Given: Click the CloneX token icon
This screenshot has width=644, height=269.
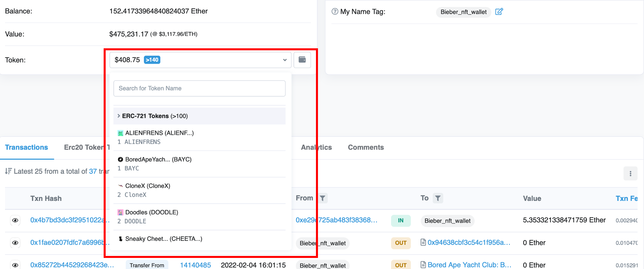Looking at the screenshot, I should 120,186.
